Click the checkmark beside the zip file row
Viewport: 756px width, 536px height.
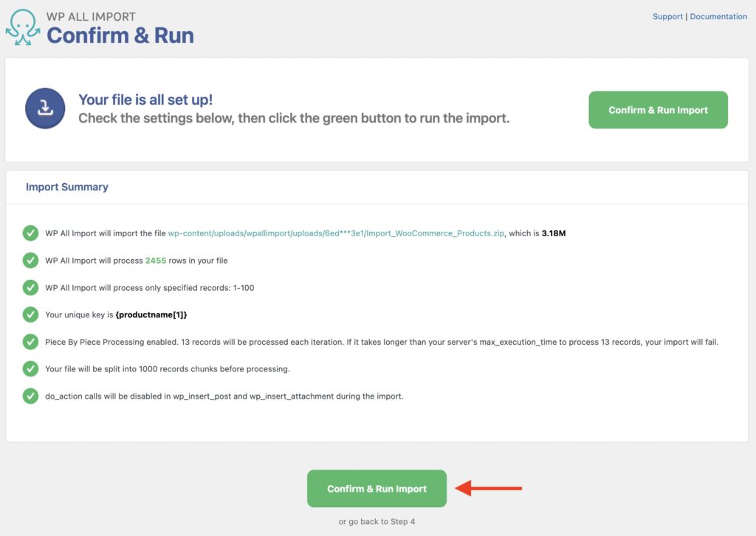tap(30, 233)
